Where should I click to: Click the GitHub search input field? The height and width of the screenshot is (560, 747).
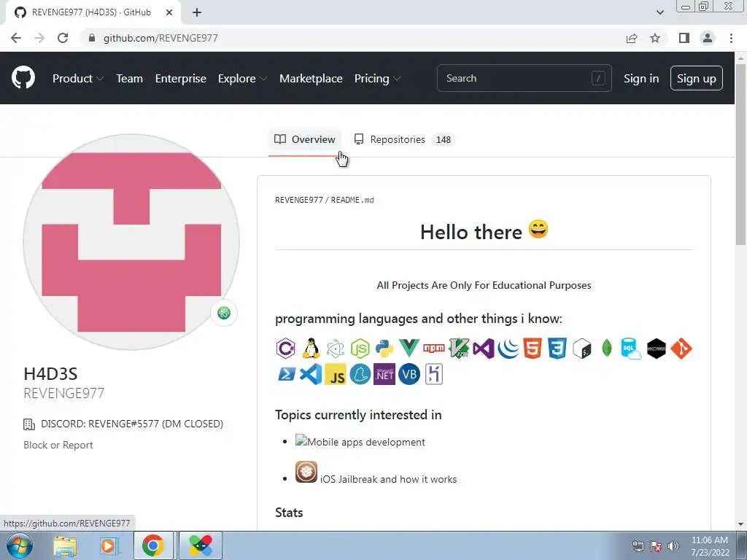[524, 78]
